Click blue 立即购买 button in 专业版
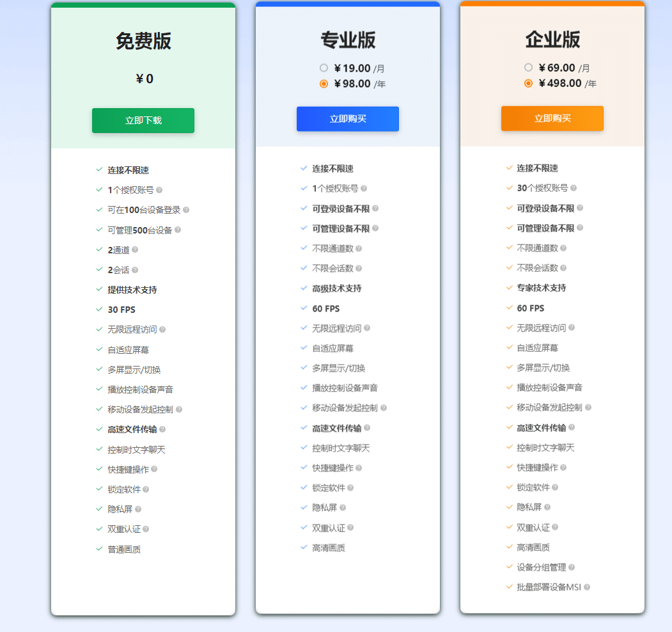 click(x=348, y=119)
